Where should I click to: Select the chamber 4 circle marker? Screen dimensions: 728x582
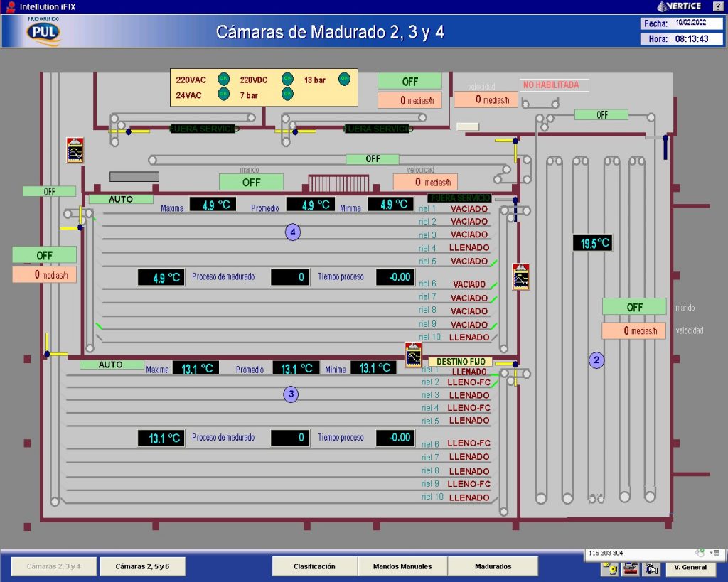tap(293, 232)
